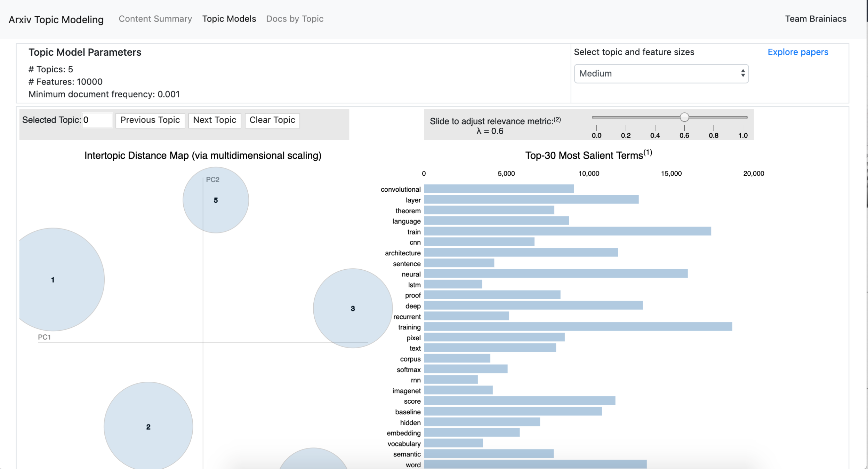The width and height of the screenshot is (868, 469).
Task: Select the Topic Models tab
Action: click(229, 19)
